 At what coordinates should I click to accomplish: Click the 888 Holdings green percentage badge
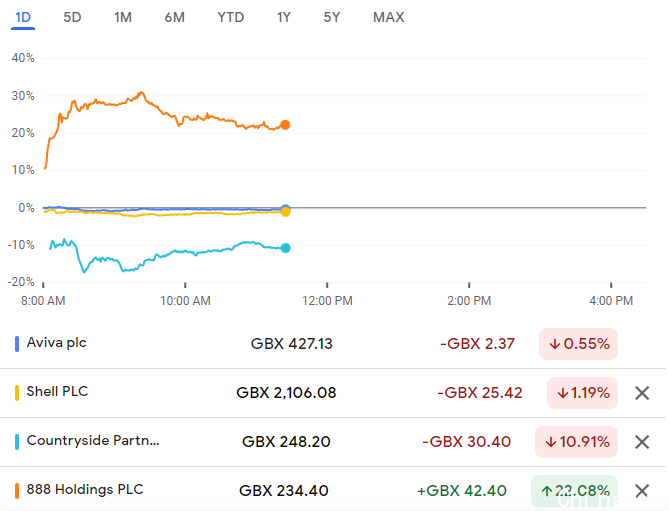(574, 491)
